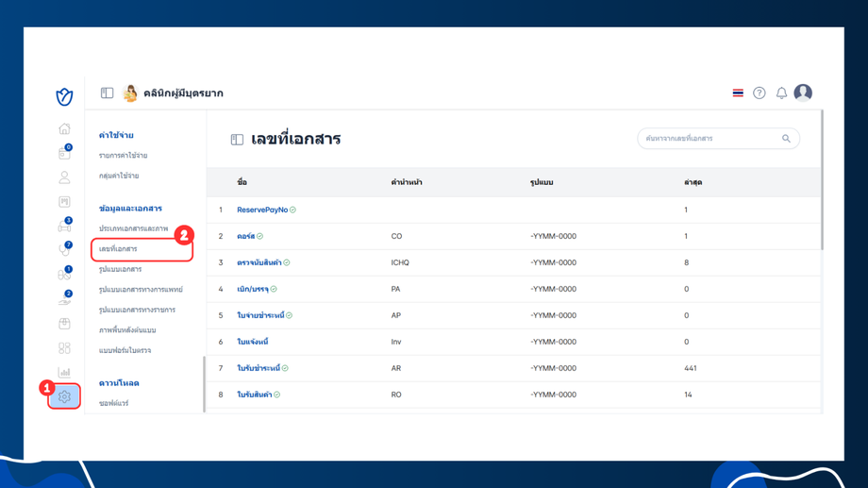The height and width of the screenshot is (488, 868).
Task: Click the ชื่อ column header
Action: coord(242,182)
